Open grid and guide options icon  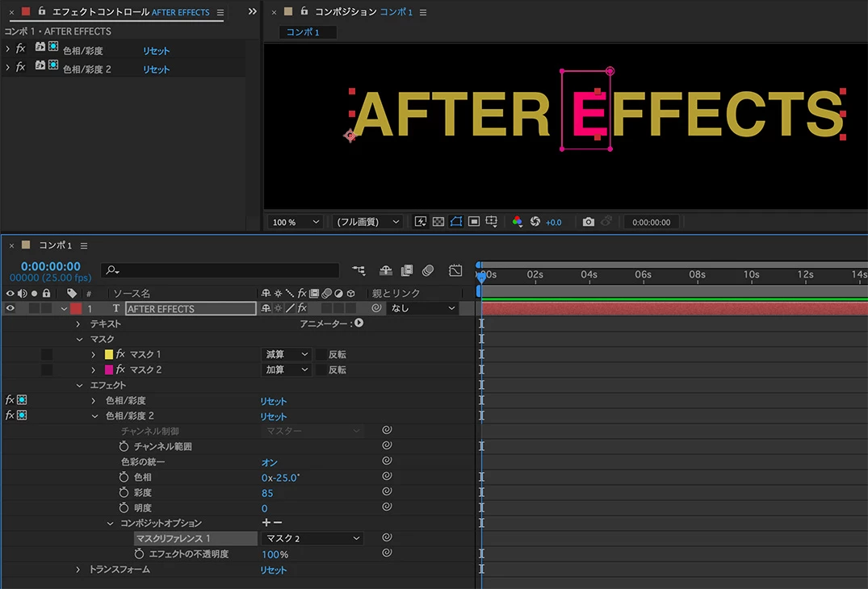click(492, 222)
